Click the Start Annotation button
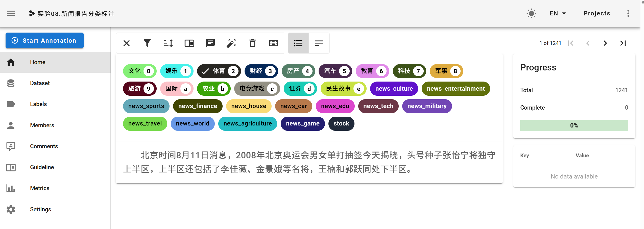644x229 pixels. coord(44,40)
